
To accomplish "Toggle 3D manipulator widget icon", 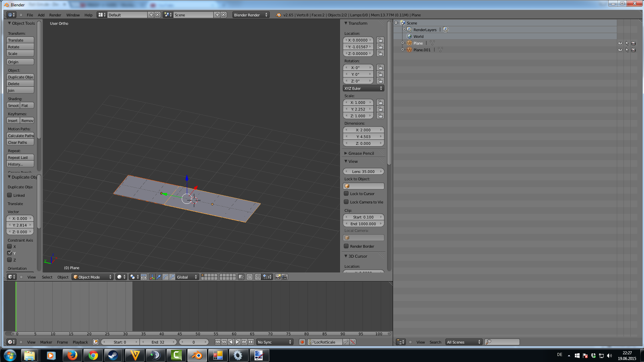I will tap(152, 277).
